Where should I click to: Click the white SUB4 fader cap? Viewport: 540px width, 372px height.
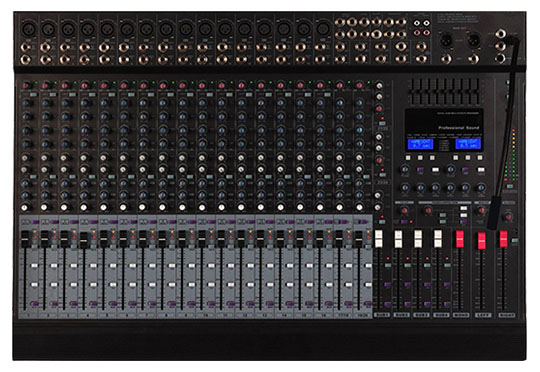[x=438, y=239]
